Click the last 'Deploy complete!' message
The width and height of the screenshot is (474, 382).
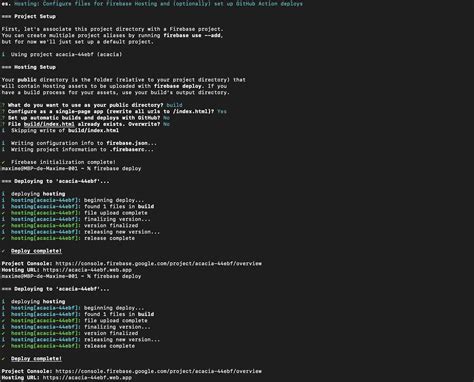click(x=36, y=359)
